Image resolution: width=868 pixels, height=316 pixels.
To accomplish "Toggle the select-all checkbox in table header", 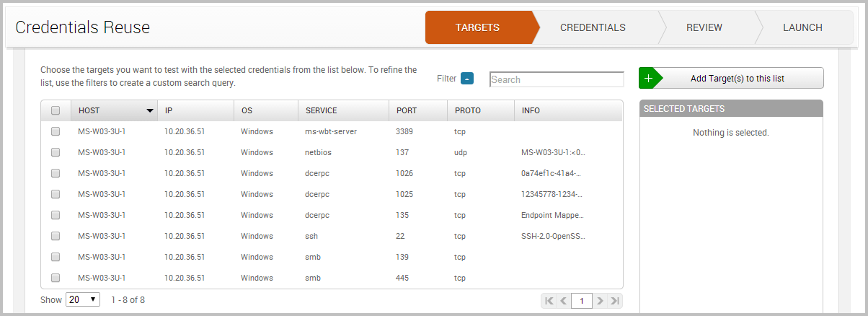I will point(56,110).
